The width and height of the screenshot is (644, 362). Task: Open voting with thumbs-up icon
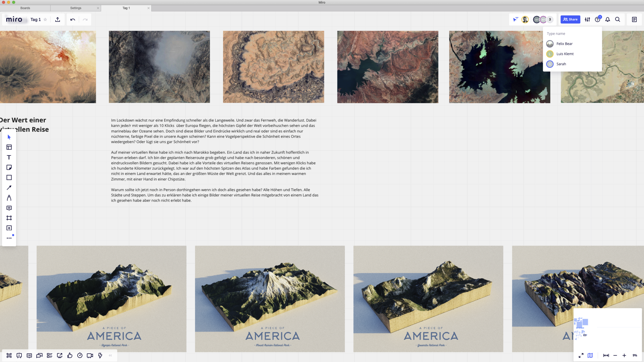click(70, 355)
